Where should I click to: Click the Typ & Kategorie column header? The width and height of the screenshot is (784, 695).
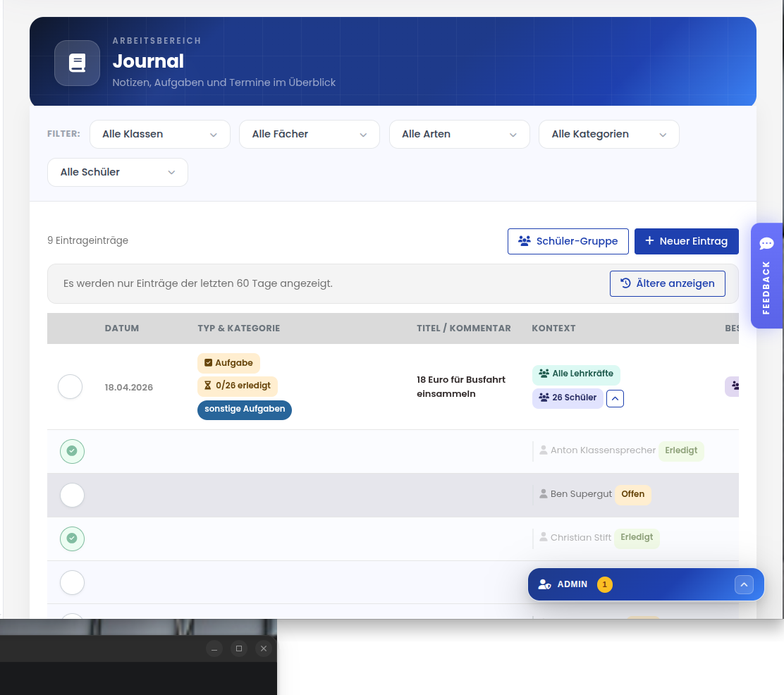(239, 328)
